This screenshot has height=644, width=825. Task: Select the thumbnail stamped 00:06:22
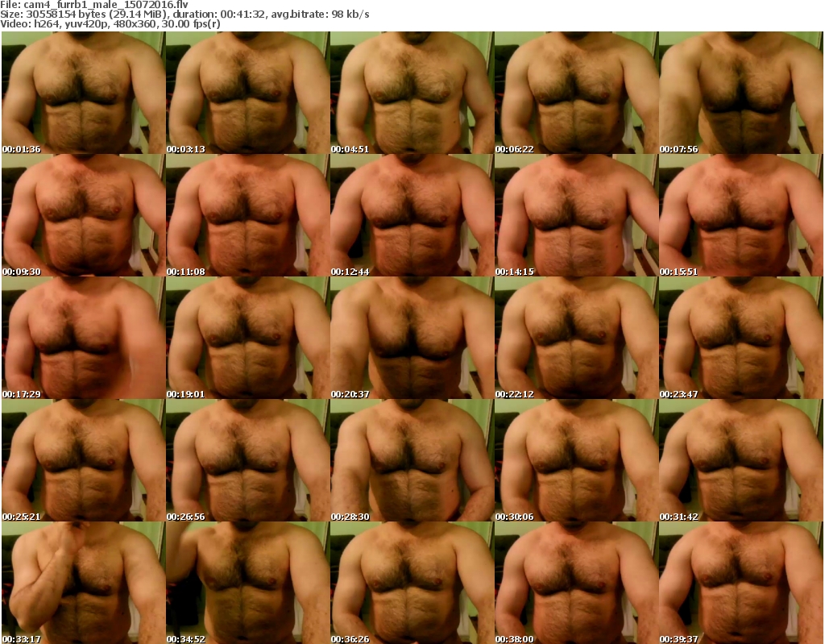pyautogui.click(x=577, y=92)
